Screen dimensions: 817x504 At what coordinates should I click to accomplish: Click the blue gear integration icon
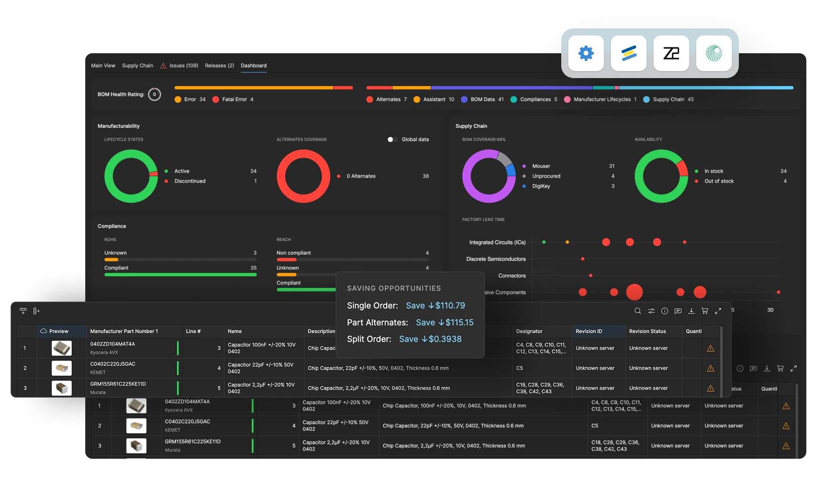[586, 53]
